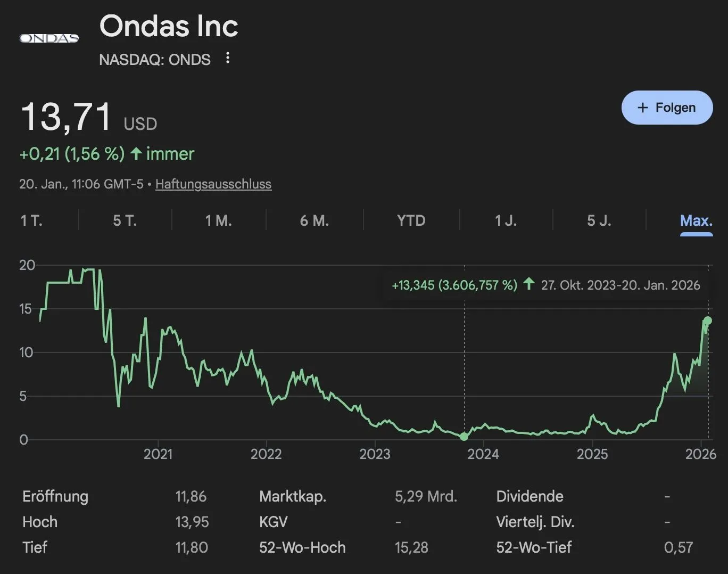Open the three-dot options menu

click(x=228, y=58)
